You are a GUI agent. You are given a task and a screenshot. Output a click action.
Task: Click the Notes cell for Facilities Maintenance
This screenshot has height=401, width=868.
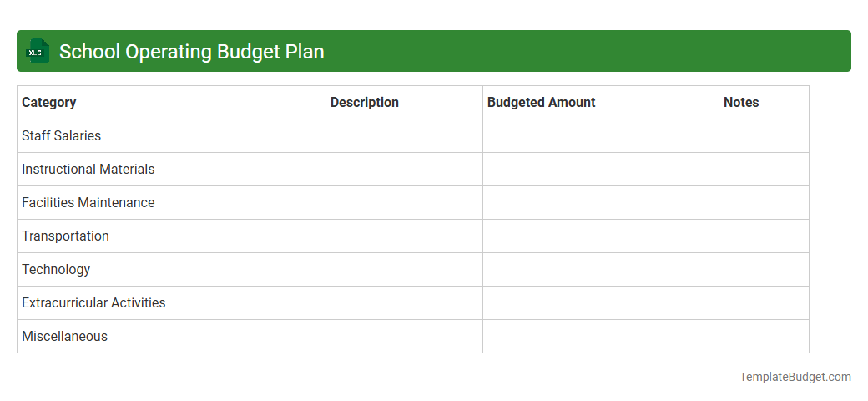click(764, 203)
